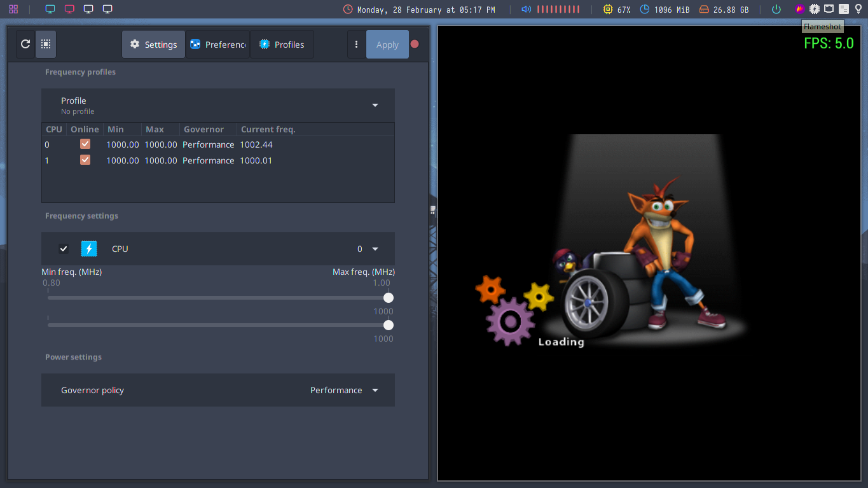This screenshot has height=488, width=868.
Task: Click the Apply button
Action: tap(387, 45)
